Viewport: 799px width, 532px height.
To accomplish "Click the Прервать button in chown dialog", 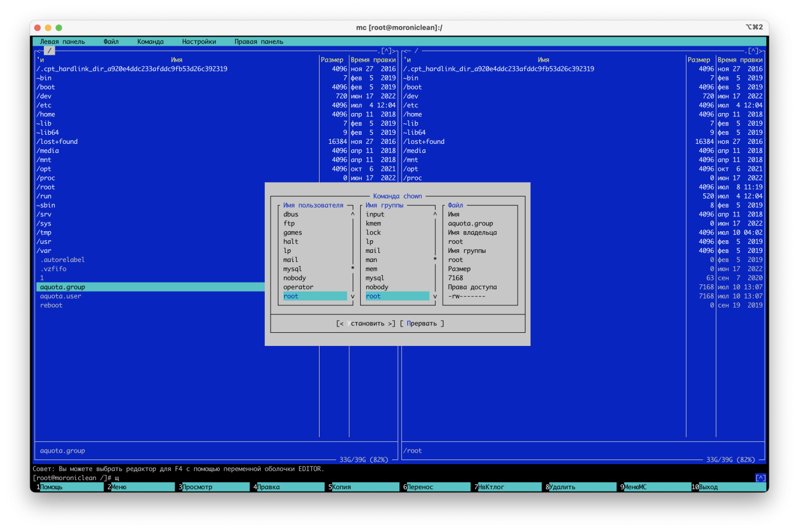I will pyautogui.click(x=422, y=324).
